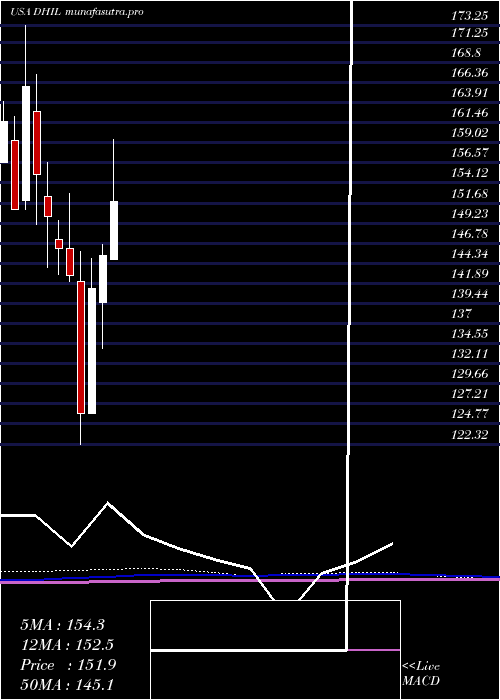Click the 50MA : 145.1 value

click(x=68, y=684)
